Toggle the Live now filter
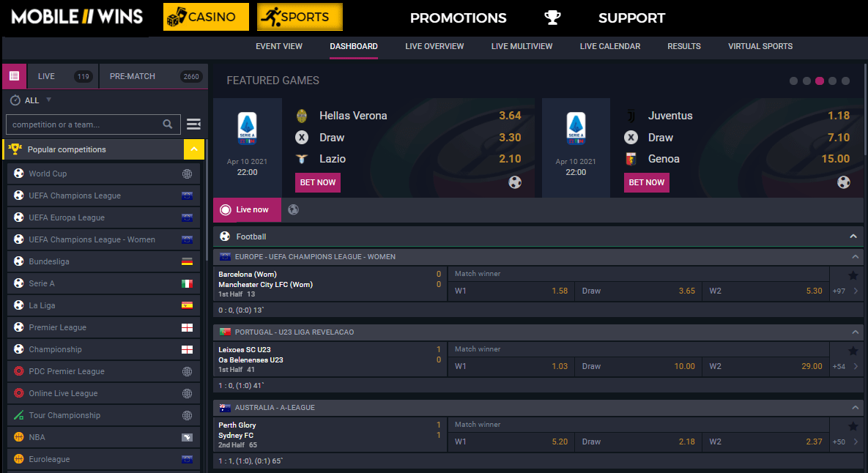The width and height of the screenshot is (868, 473). pyautogui.click(x=247, y=209)
